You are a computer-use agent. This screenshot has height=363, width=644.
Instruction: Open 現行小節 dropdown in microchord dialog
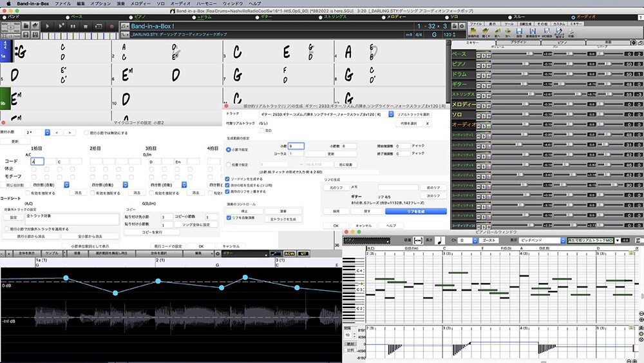click(38, 132)
